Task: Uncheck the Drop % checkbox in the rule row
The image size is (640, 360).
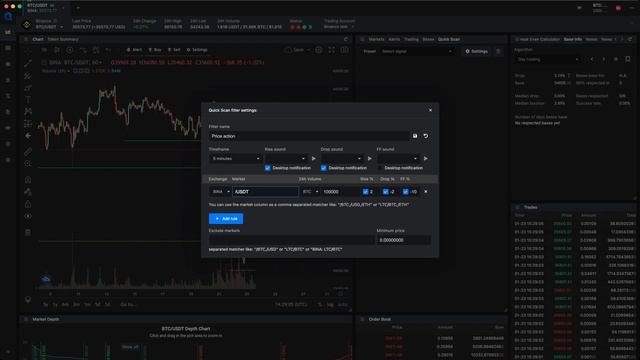Action: (386, 191)
